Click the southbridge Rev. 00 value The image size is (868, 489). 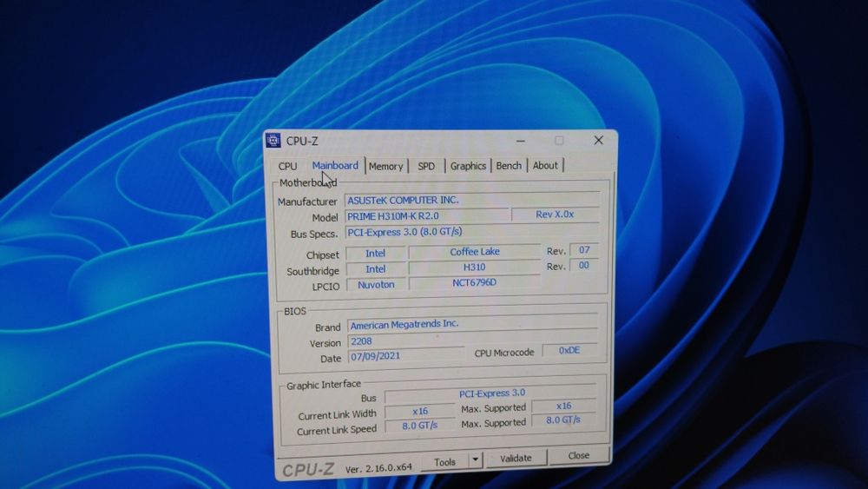584,265
